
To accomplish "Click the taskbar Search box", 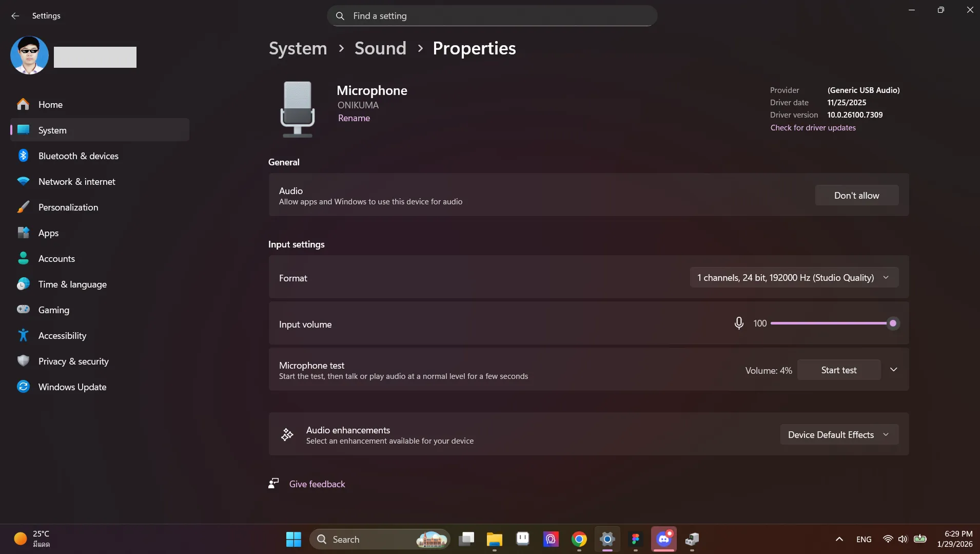I will click(x=379, y=539).
